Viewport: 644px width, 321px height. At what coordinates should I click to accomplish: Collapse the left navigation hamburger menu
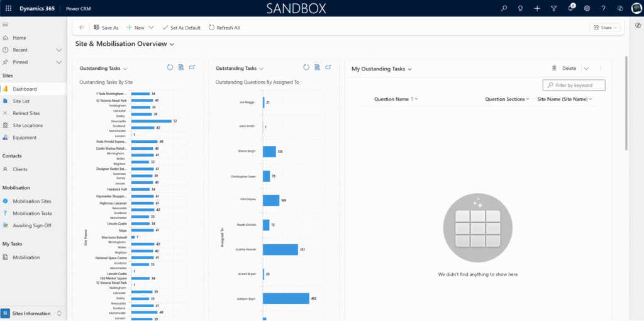click(6, 24)
